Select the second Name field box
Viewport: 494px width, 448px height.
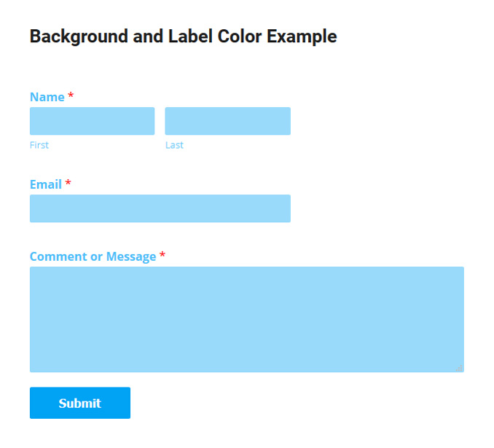227,121
